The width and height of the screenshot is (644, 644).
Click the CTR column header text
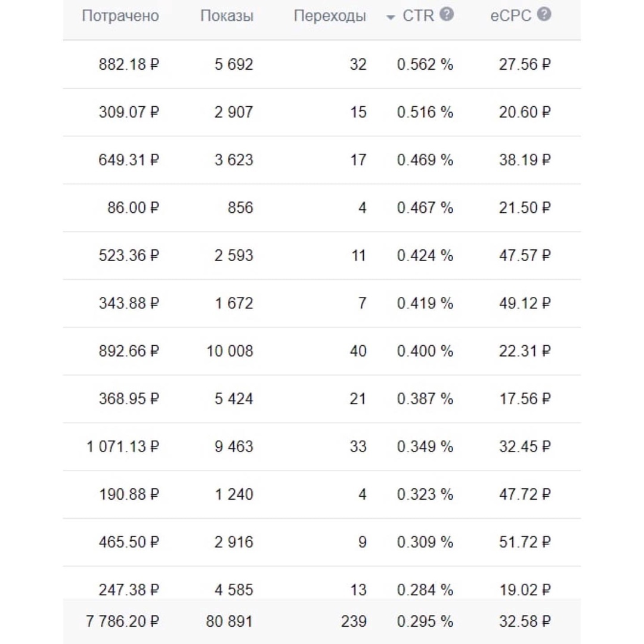point(418,16)
